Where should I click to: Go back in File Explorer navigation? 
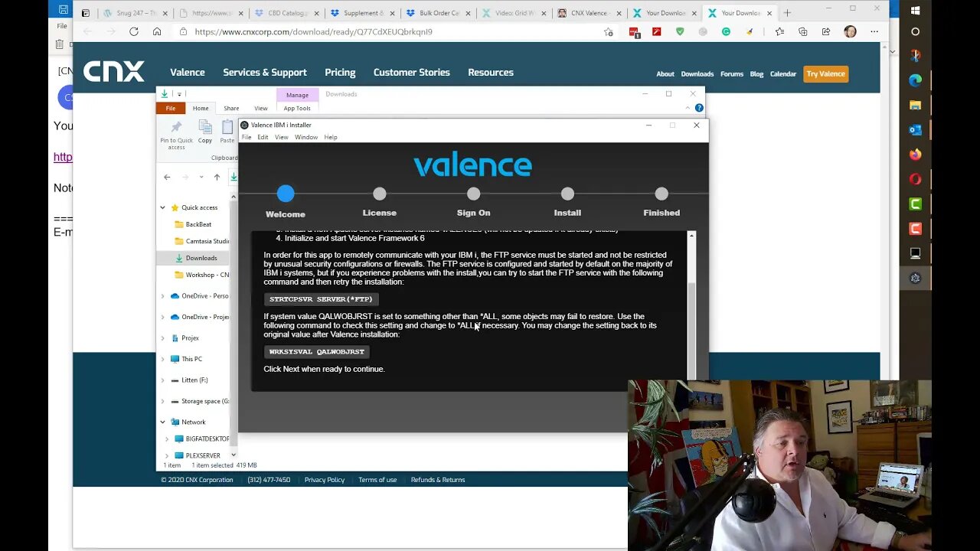pyautogui.click(x=167, y=177)
